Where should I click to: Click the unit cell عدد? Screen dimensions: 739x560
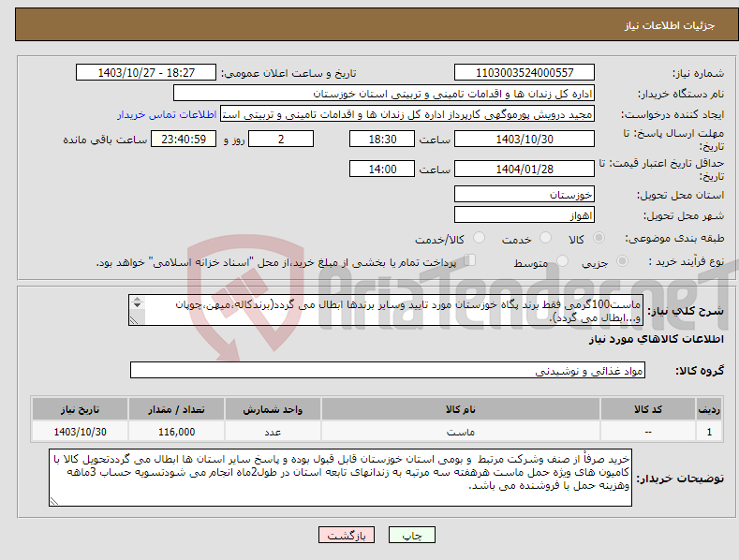point(273,432)
